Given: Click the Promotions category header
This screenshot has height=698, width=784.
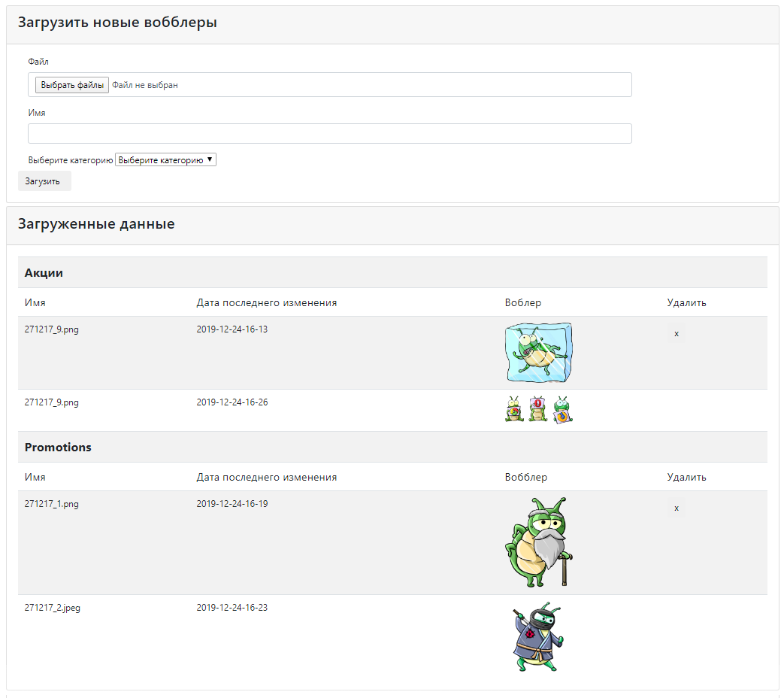Looking at the screenshot, I should (x=58, y=447).
